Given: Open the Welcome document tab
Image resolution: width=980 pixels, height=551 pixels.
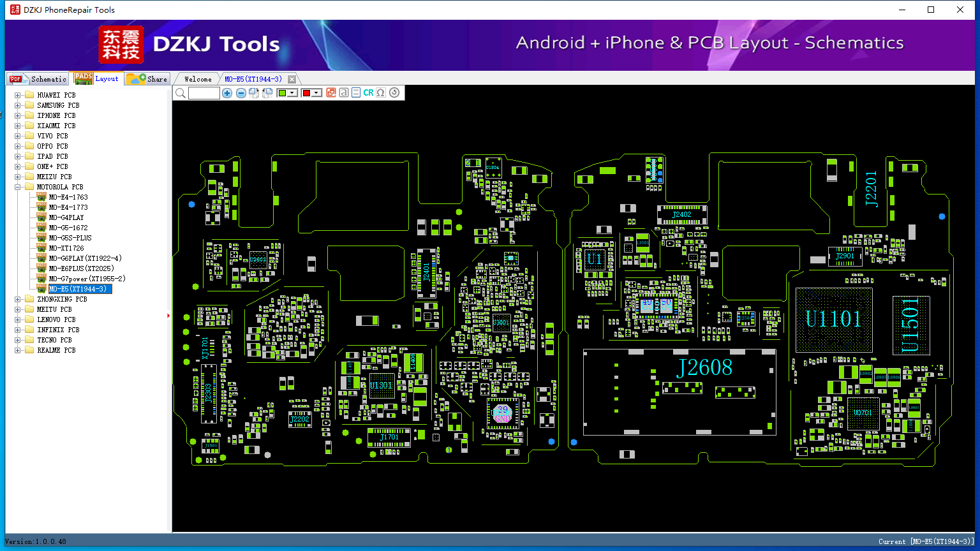Looking at the screenshot, I should coord(198,79).
